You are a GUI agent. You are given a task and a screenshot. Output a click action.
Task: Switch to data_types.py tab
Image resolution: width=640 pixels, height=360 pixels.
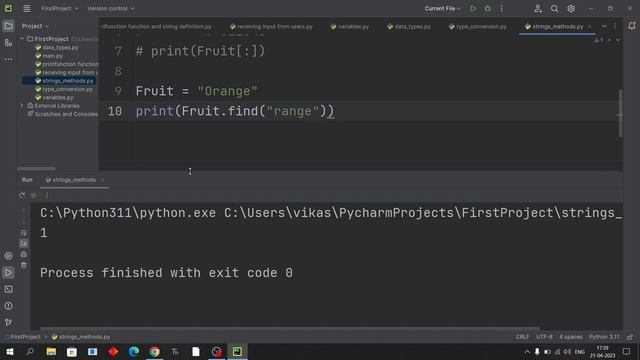coord(409,27)
